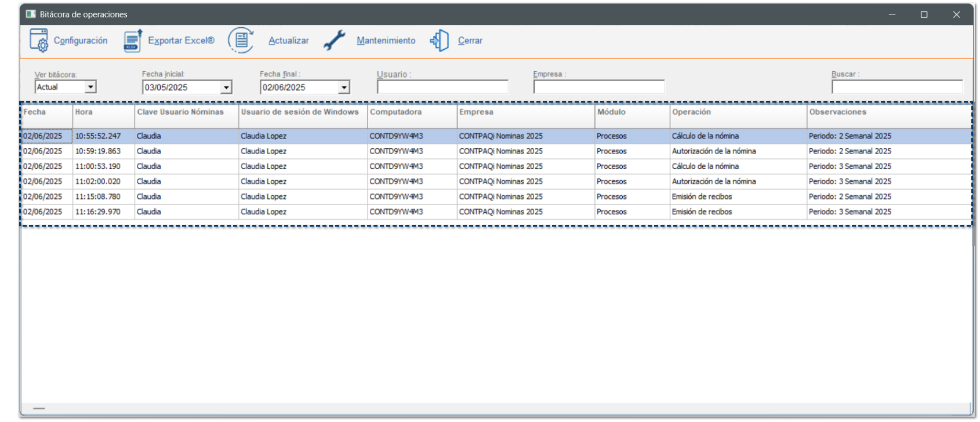Maximize the Bitácora de operaciones window

tap(924, 14)
